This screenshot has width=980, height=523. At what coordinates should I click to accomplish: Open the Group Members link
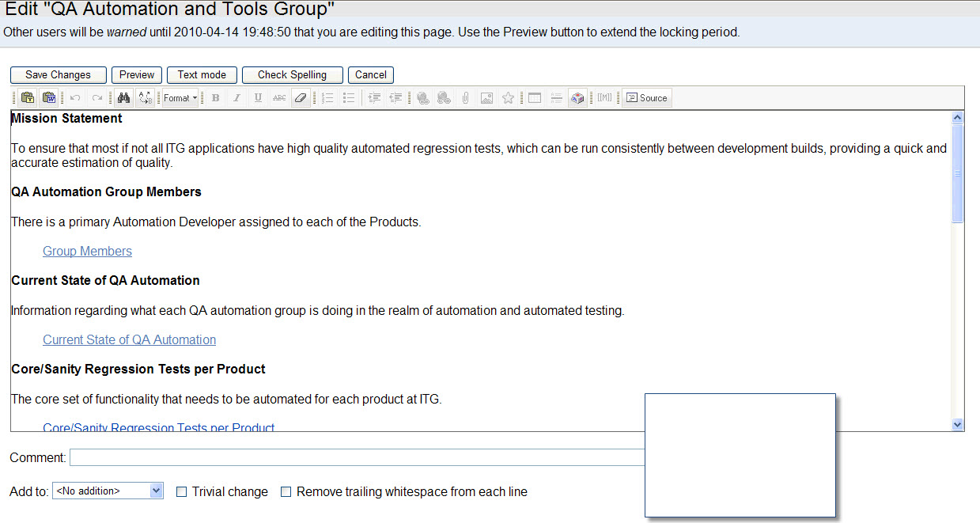pyautogui.click(x=87, y=252)
